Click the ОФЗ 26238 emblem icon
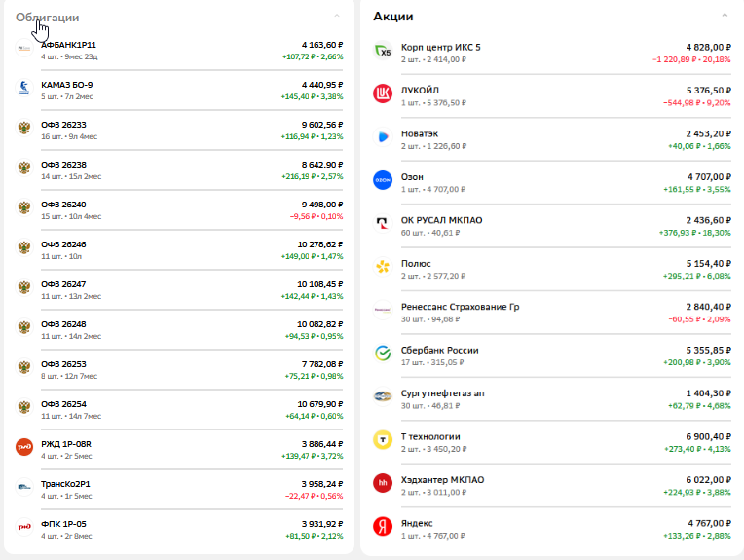 24,168
